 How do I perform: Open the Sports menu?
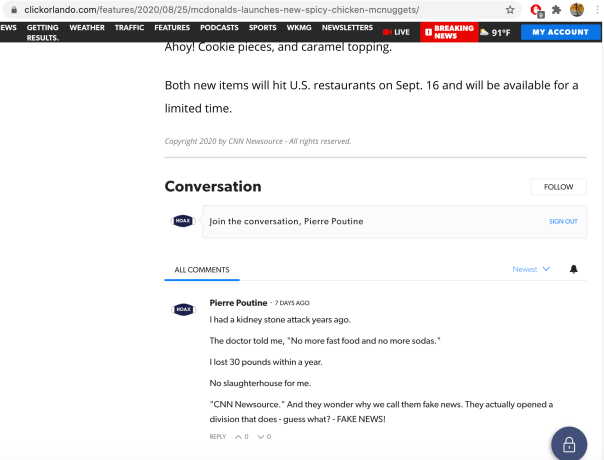pos(263,28)
